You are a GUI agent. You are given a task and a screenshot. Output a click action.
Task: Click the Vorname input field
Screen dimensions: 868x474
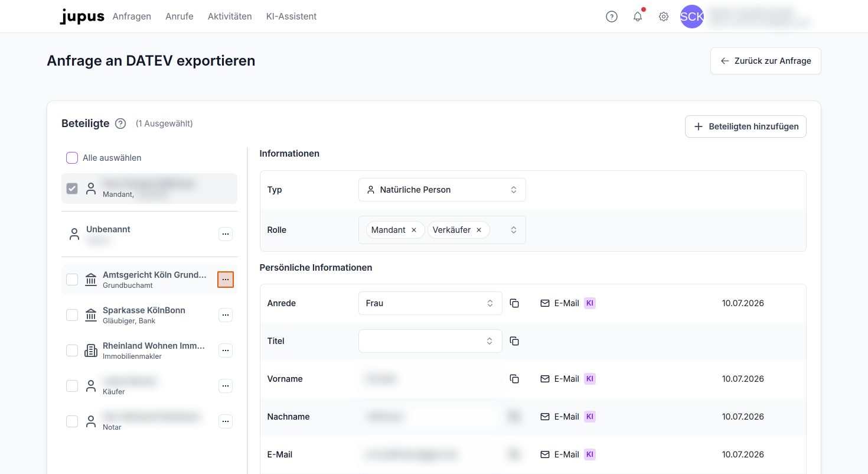pyautogui.click(x=430, y=379)
